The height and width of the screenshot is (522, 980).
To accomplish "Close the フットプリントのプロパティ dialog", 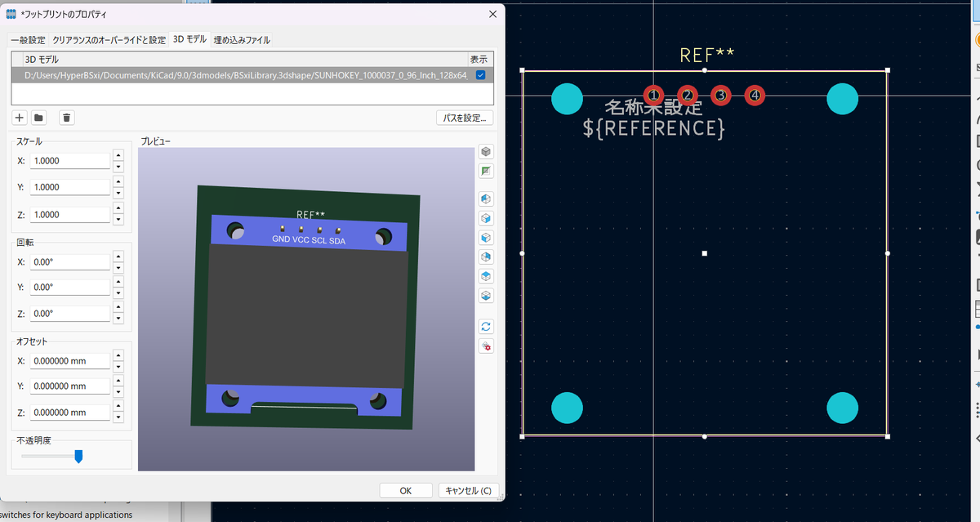I will [x=492, y=14].
